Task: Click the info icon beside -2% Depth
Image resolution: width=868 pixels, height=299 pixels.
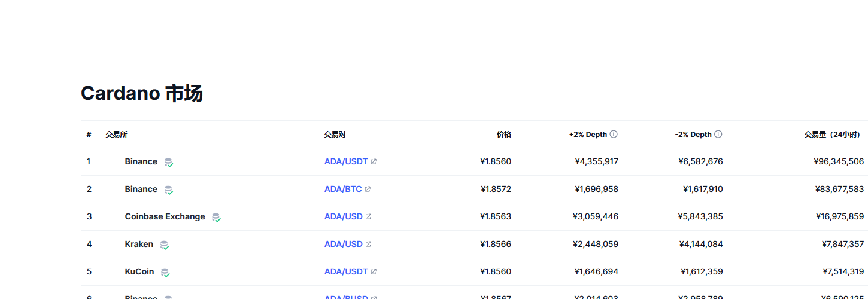Action: 718,135
